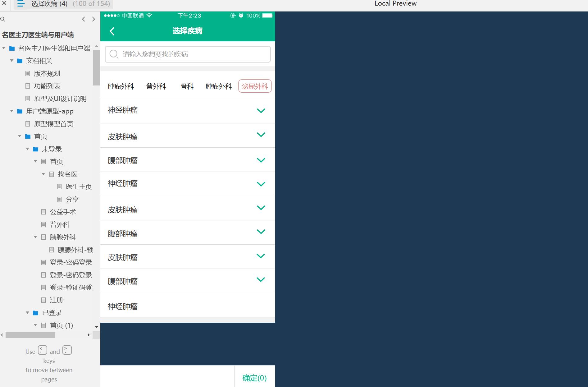588x387 pixels.
Task: Tap the back arrow in 选择疾病 header
Action: tap(112, 31)
